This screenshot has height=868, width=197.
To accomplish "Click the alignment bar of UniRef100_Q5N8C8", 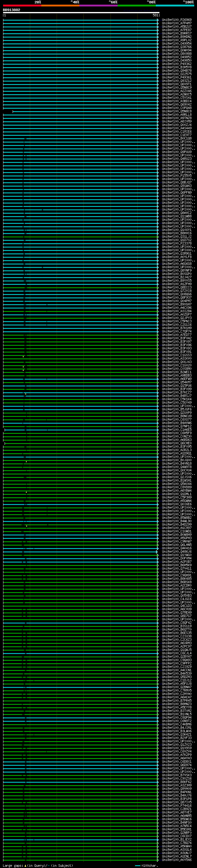I will 85,111.
